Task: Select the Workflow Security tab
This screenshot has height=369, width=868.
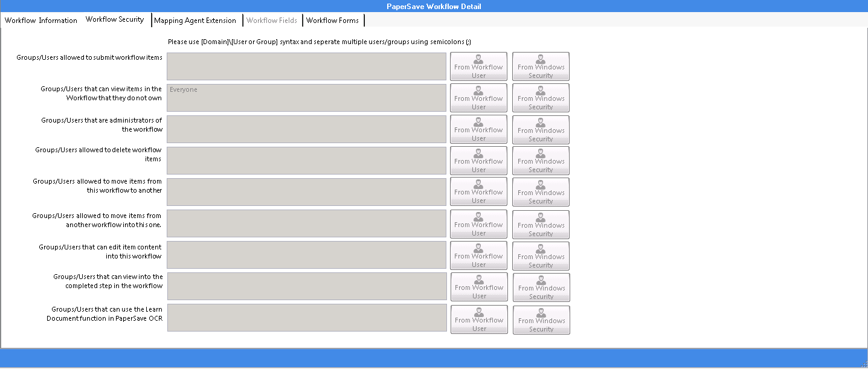Action: (x=115, y=19)
